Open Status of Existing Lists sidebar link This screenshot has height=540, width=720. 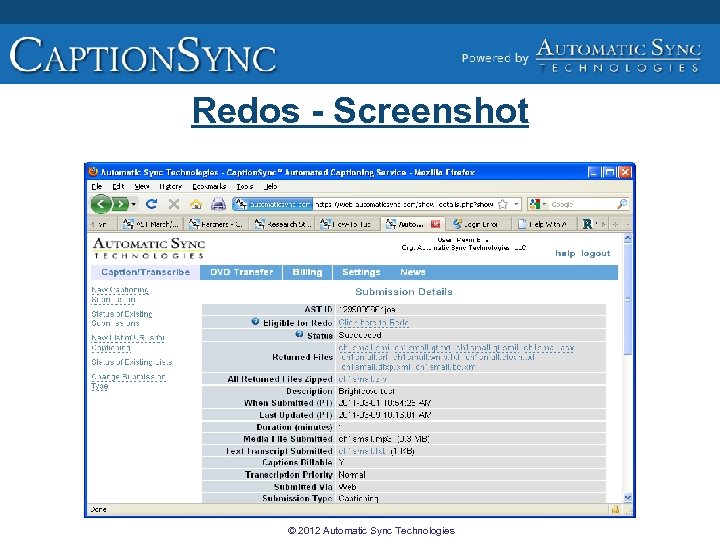[x=132, y=362]
